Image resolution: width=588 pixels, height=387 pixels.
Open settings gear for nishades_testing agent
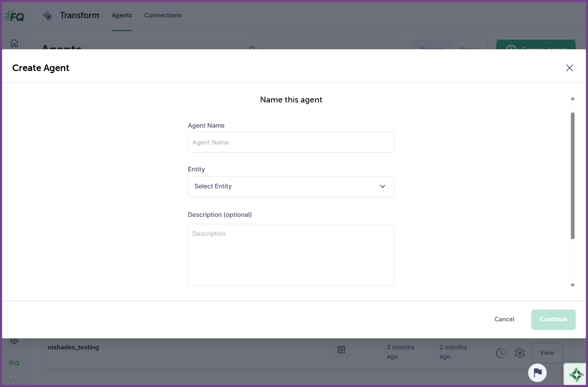(x=519, y=353)
